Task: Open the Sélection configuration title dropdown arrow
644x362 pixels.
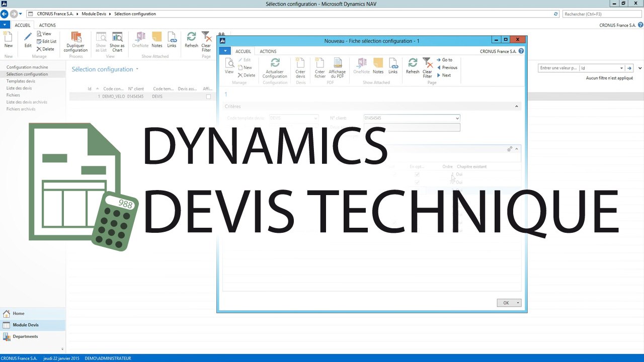Action: pos(137,69)
